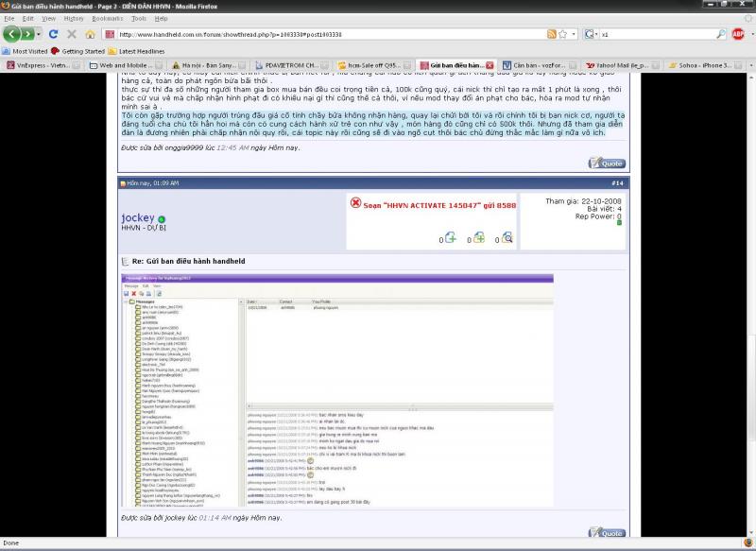
Task: Switch to the VnExpress tab
Action: 40,66
